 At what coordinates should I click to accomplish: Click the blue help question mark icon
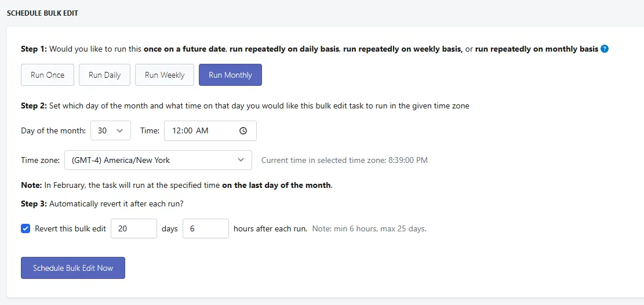(x=604, y=49)
